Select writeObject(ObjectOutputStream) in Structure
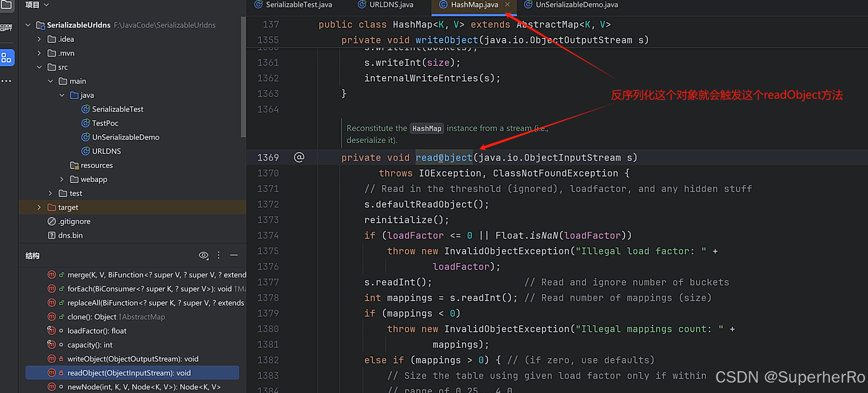Viewport: 868px width, 393px height. click(x=123, y=359)
